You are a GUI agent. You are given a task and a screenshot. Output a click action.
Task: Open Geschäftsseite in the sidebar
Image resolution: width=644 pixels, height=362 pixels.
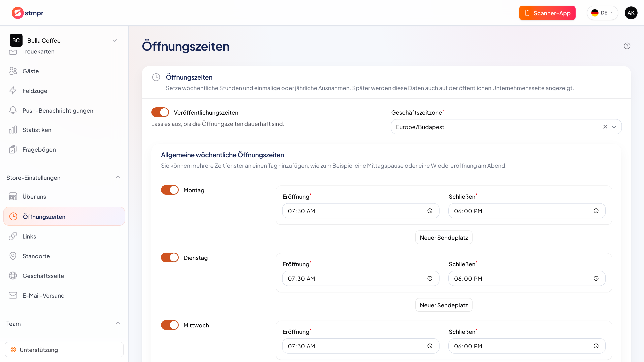click(64, 276)
